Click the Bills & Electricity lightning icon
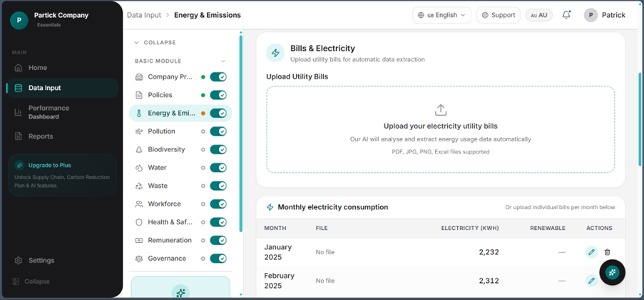 pyautogui.click(x=275, y=53)
